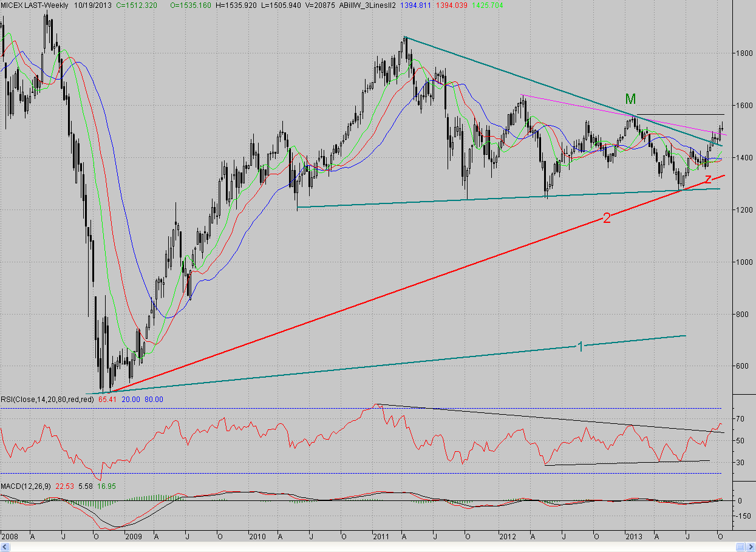Click the 2009 label on the time axis

pyautogui.click(x=132, y=537)
